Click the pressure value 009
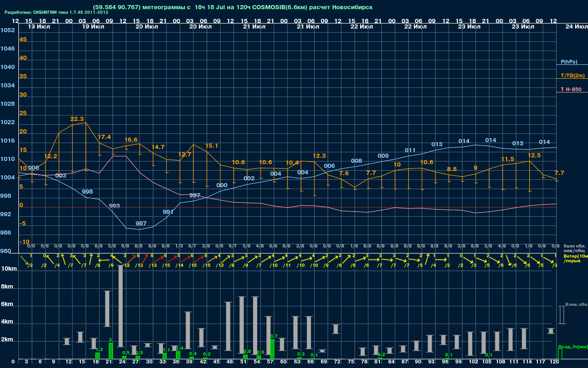 pyautogui.click(x=383, y=155)
